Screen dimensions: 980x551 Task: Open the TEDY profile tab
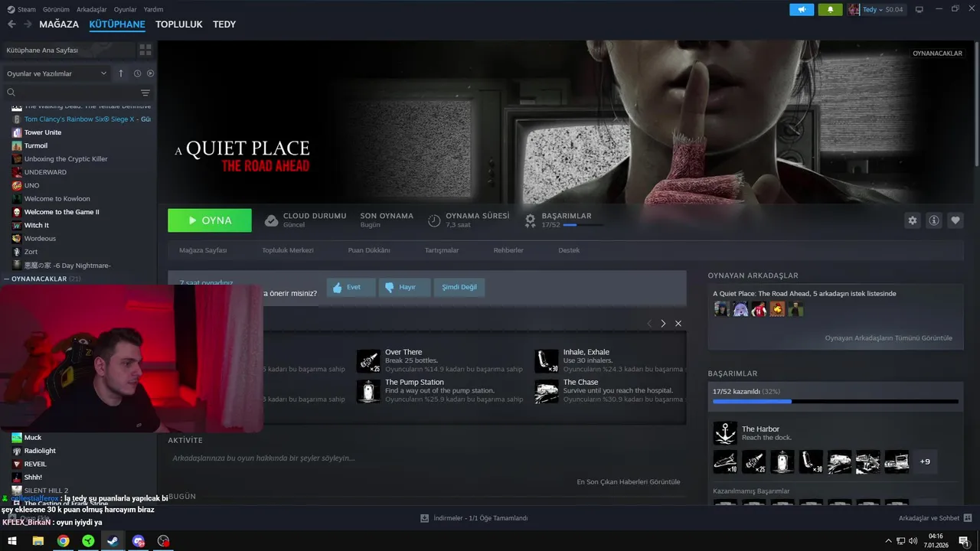pos(224,24)
